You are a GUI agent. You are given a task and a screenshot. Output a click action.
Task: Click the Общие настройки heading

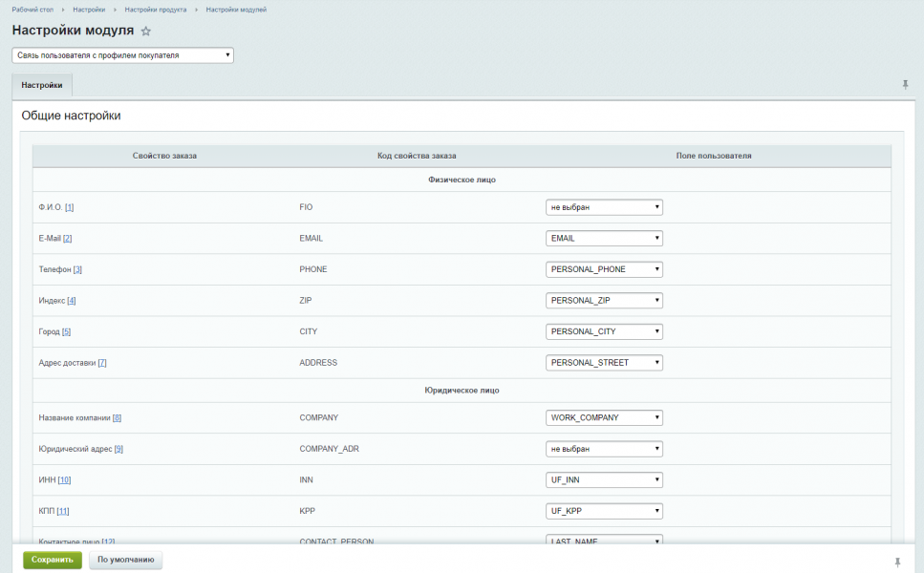click(x=71, y=116)
